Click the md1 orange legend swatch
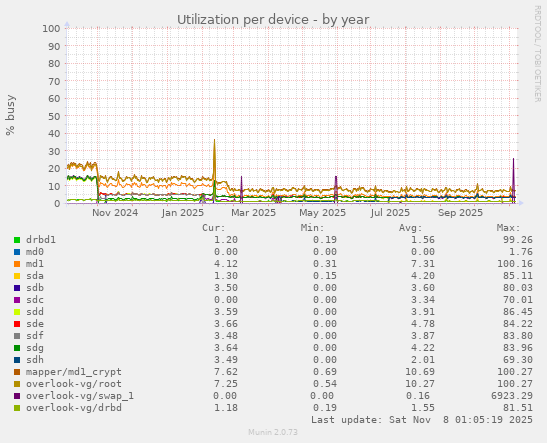The width and height of the screenshot is (547, 443). click(17, 264)
